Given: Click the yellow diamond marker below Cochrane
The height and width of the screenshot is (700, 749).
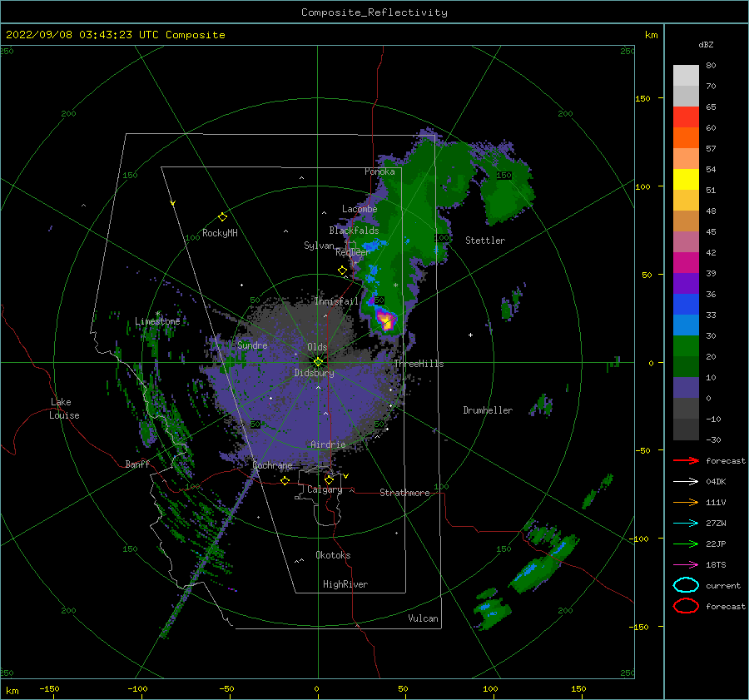Looking at the screenshot, I should (x=285, y=480).
